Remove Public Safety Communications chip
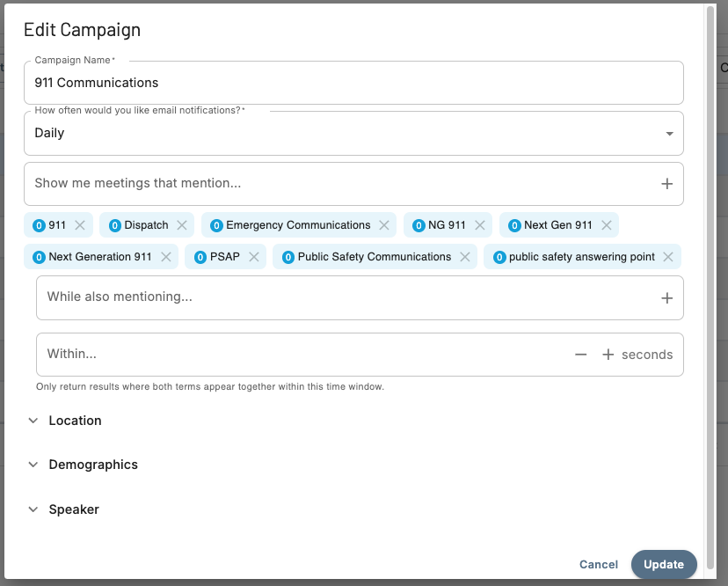728x586 pixels. [465, 257]
